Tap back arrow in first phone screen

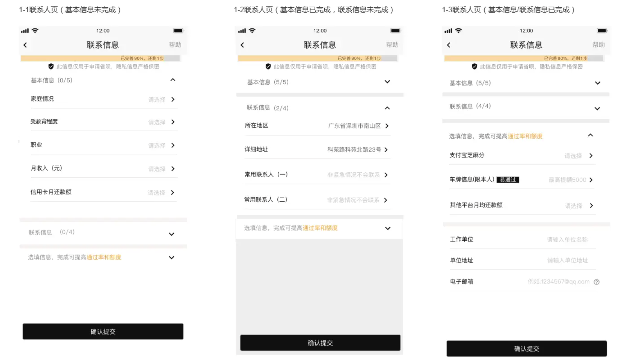[x=25, y=45]
